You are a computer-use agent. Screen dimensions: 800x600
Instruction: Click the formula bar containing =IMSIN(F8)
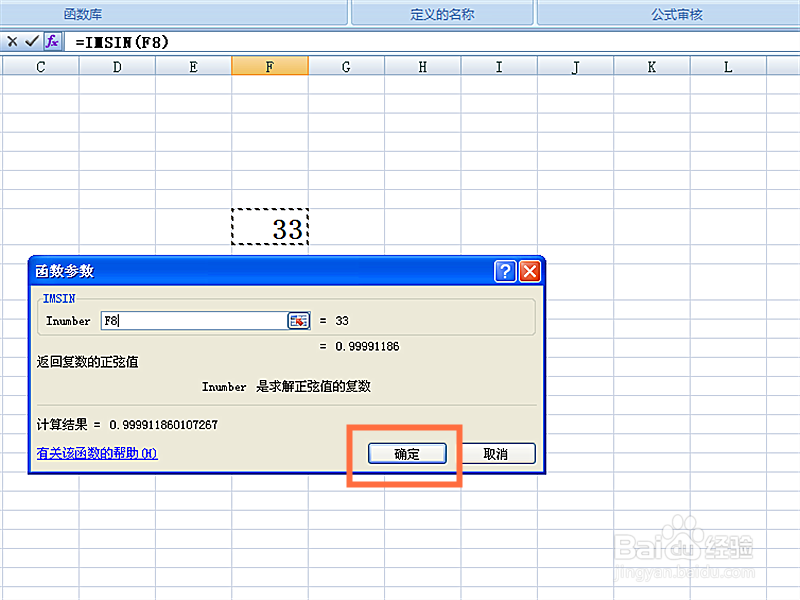(434, 42)
